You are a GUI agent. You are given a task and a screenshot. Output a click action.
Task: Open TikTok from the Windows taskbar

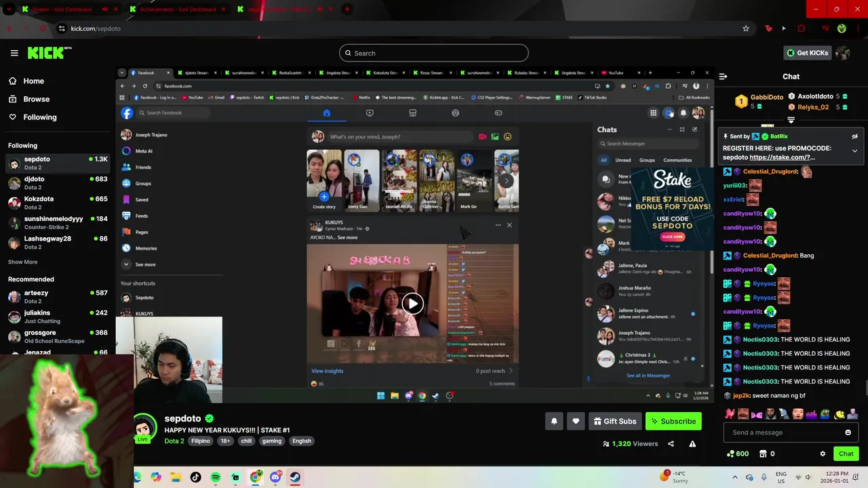coord(196,477)
